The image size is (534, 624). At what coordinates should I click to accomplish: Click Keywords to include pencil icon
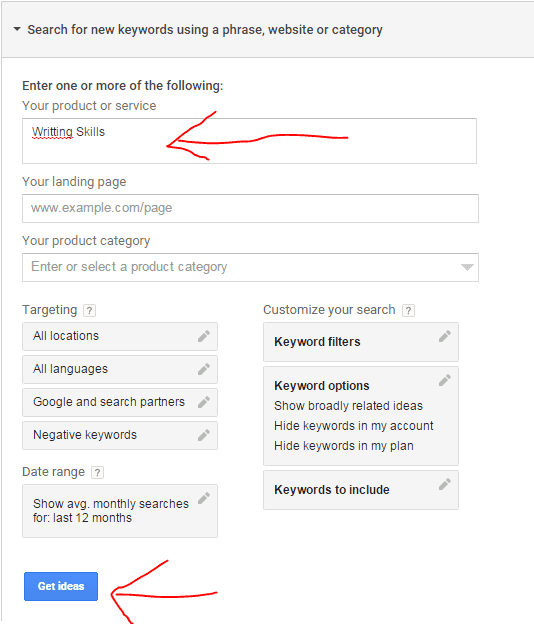(445, 484)
